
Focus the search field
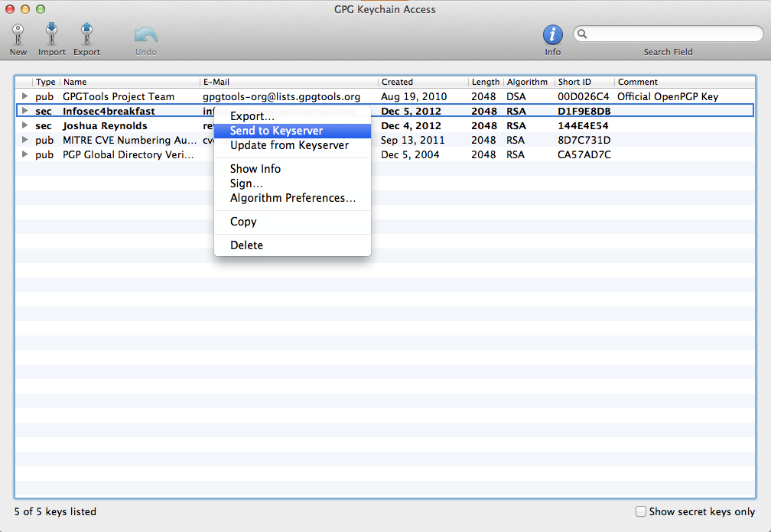[669, 34]
